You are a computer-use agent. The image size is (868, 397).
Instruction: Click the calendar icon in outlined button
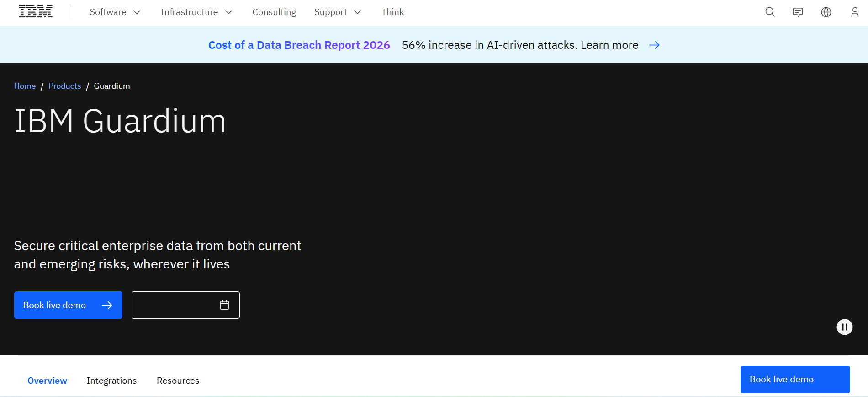[224, 305]
